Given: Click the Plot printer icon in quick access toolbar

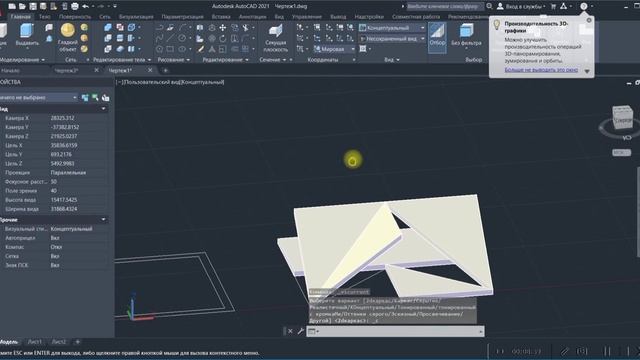Looking at the screenshot, I should click(75, 6).
